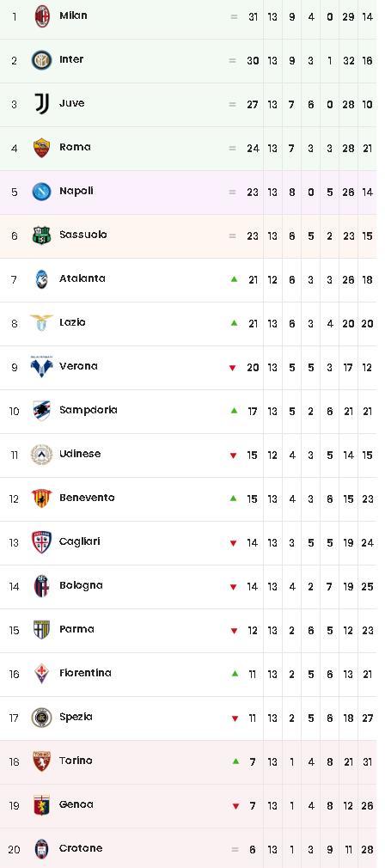Click the Sassuolo green crest

coord(42,235)
